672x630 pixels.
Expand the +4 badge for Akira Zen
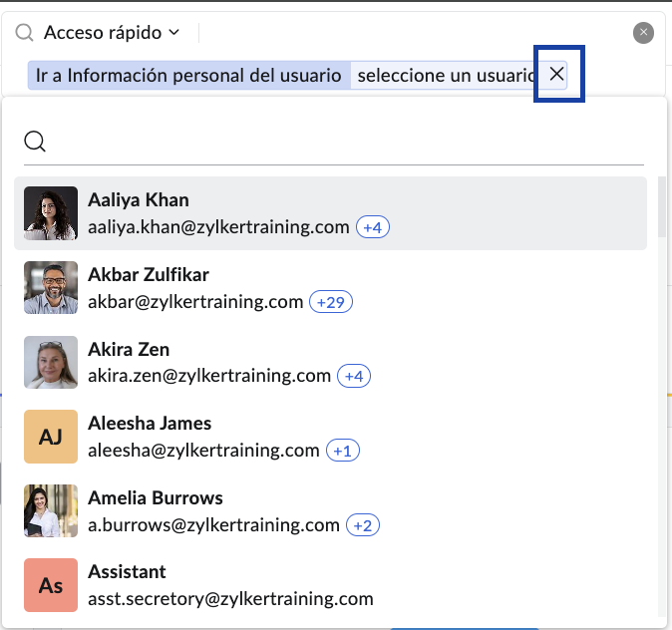tap(354, 376)
